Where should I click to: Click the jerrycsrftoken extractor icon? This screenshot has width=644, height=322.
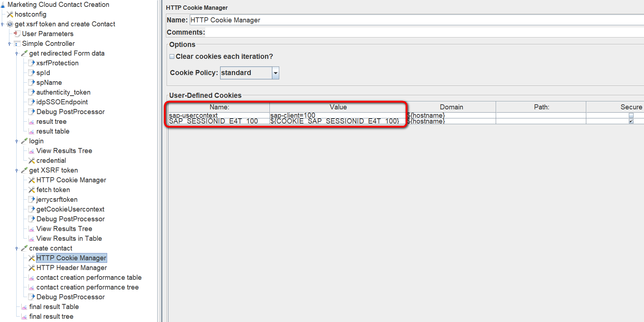(32, 200)
